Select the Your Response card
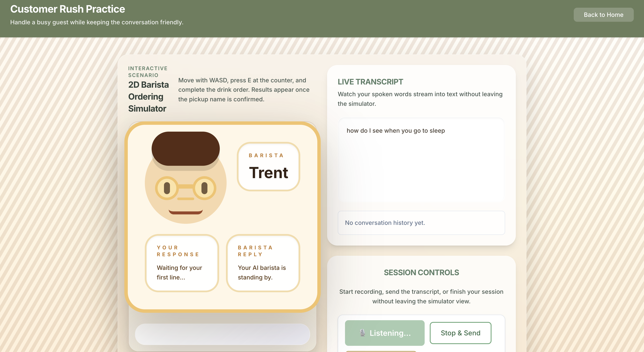The width and height of the screenshot is (644, 352). tap(182, 263)
